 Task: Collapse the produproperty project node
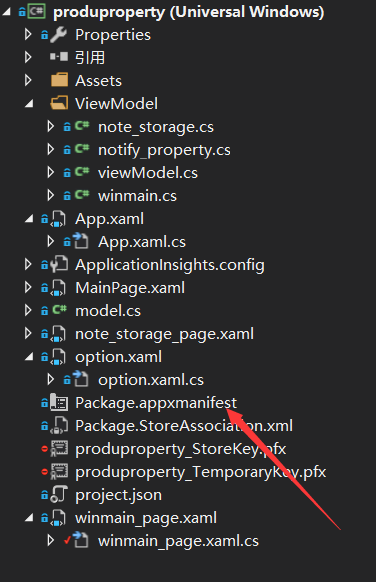[x=6, y=12]
